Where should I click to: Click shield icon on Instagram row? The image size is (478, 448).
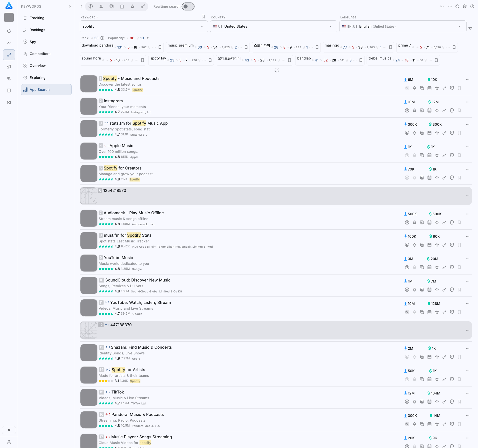point(452,111)
